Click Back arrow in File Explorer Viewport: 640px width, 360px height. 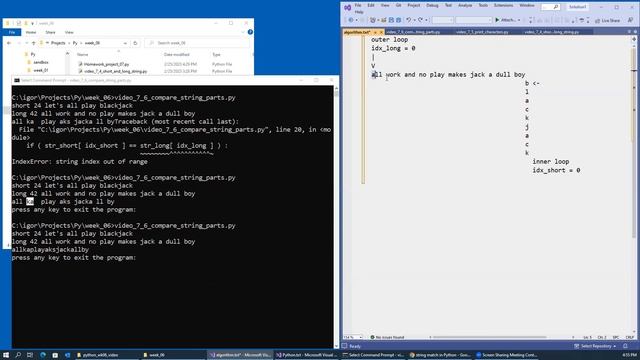(9, 43)
